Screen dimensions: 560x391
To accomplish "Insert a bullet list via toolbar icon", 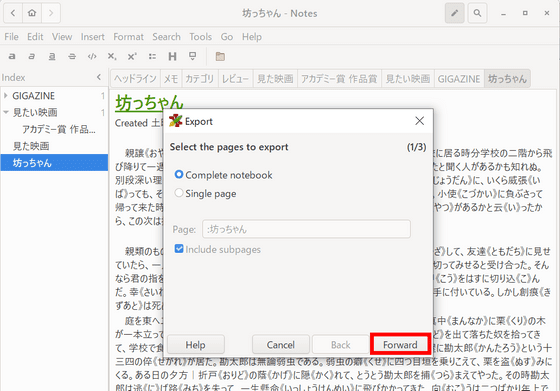I will (x=152, y=56).
